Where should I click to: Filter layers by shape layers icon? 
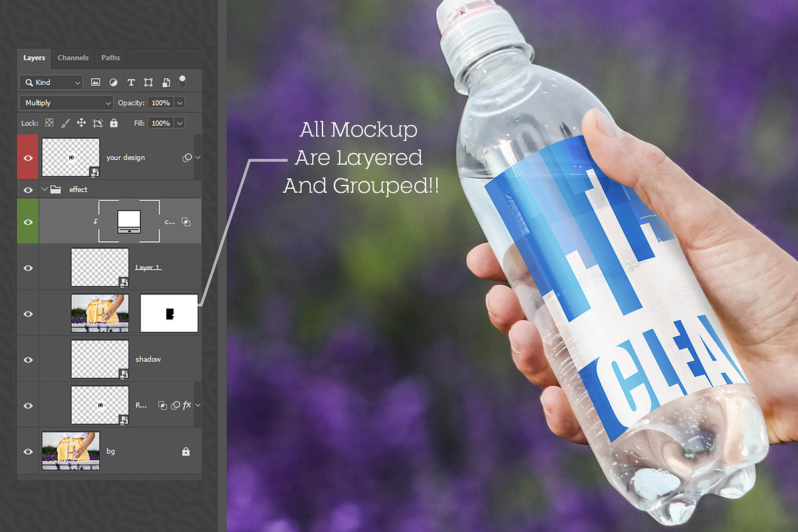[148, 82]
